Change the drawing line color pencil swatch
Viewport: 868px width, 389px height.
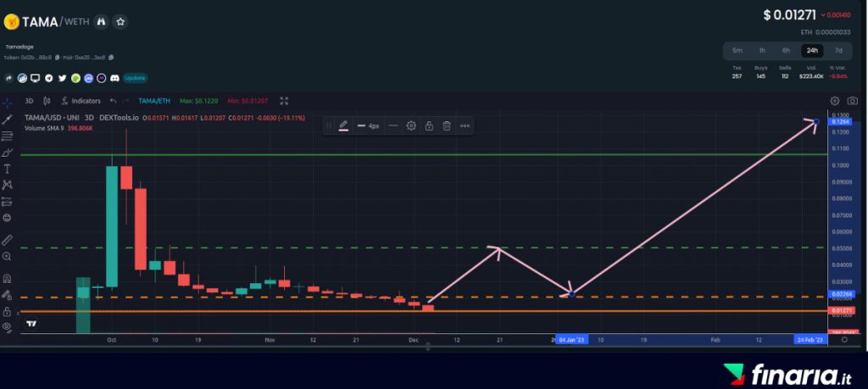click(343, 125)
